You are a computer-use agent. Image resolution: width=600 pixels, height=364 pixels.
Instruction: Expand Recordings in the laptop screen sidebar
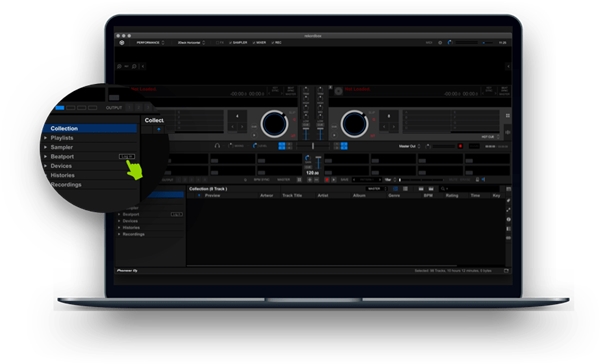[119, 234]
